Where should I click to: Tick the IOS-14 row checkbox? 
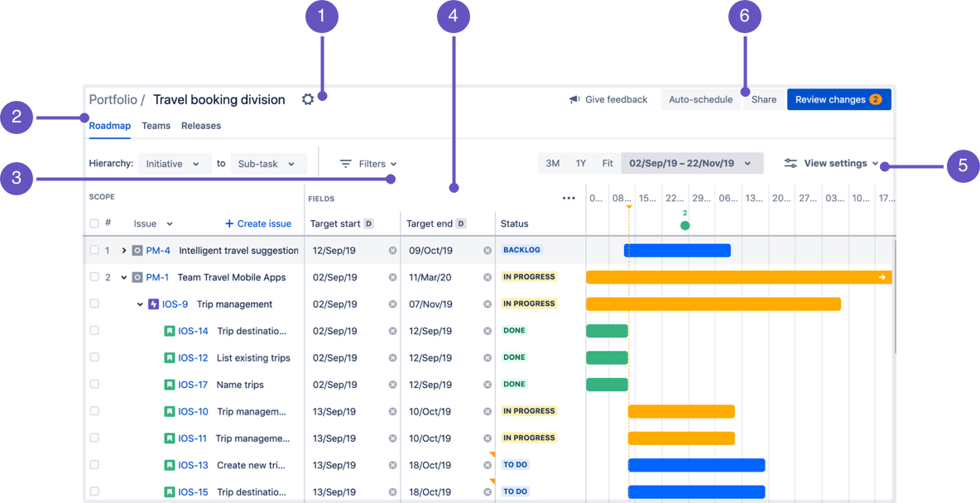94,331
